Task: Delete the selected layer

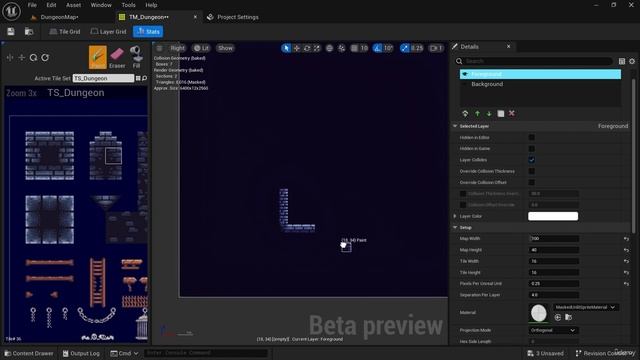Action: coord(512,113)
